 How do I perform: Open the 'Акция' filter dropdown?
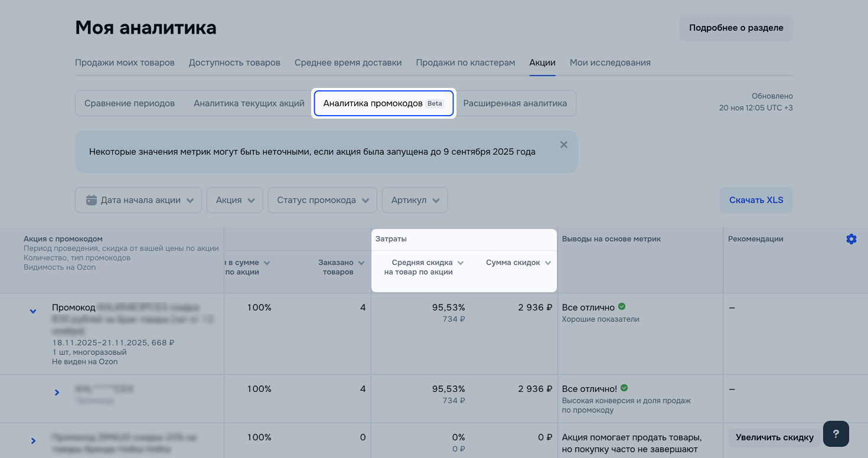234,200
